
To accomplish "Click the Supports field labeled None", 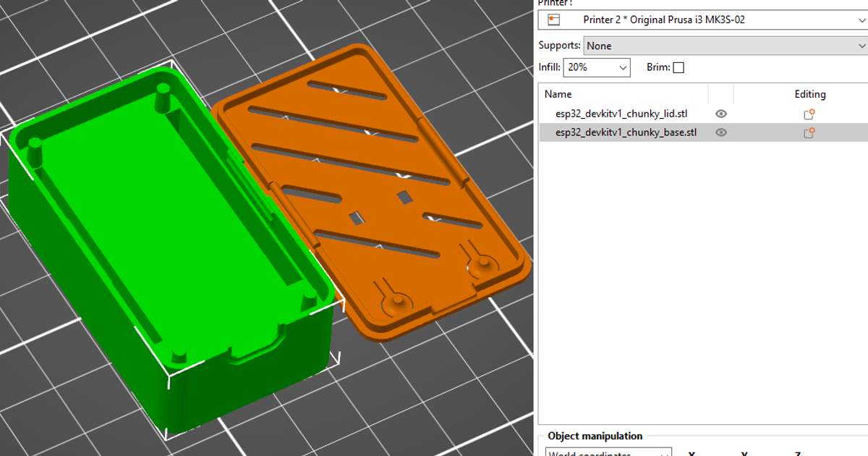I will [x=723, y=45].
